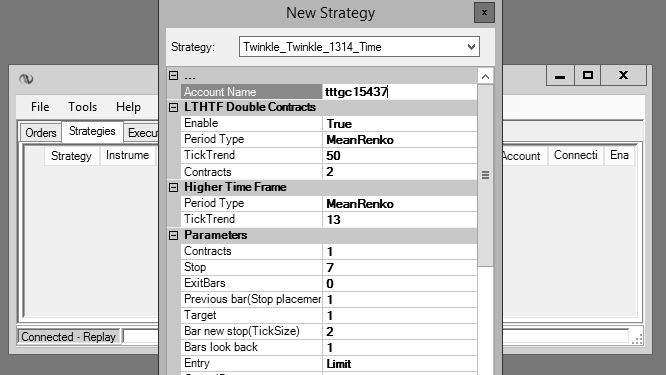The width and height of the screenshot is (666, 375).
Task: Collapse the Higher Time Frame section
Action: point(173,187)
